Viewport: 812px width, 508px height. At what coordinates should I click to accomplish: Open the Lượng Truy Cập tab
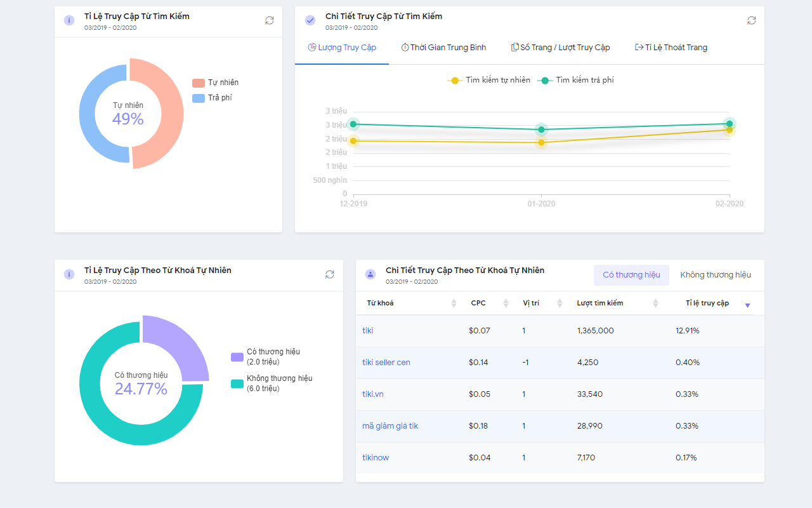(x=342, y=48)
